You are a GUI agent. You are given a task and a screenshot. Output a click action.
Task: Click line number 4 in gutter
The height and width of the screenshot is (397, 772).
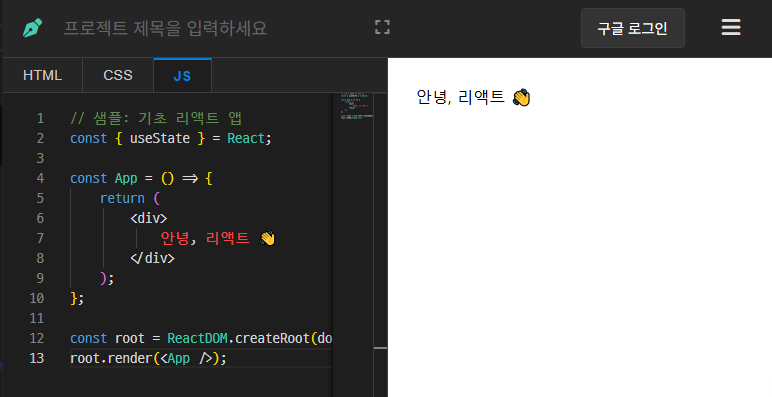(40, 178)
